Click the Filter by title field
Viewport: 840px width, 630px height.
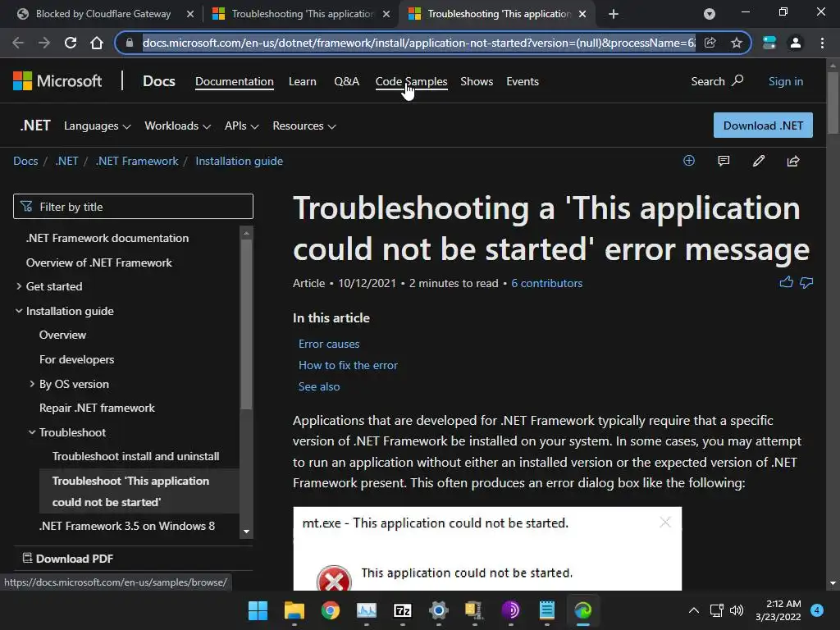133,206
